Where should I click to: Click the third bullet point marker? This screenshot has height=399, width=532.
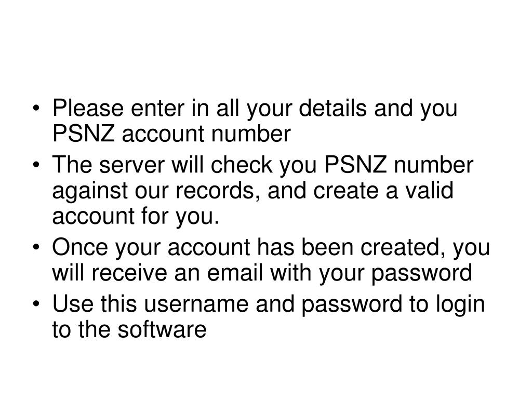pos(36,248)
